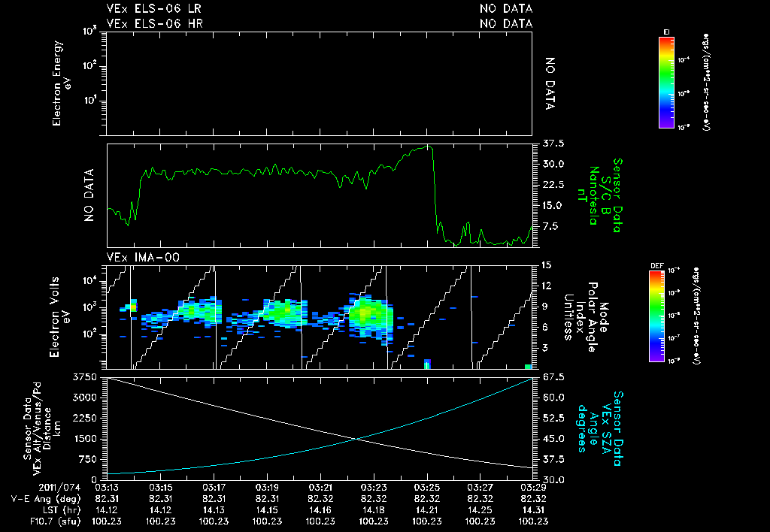This screenshot has height=532, width=770.
Task: Select the VEx ELS-06 HR title
Action: 155,23
